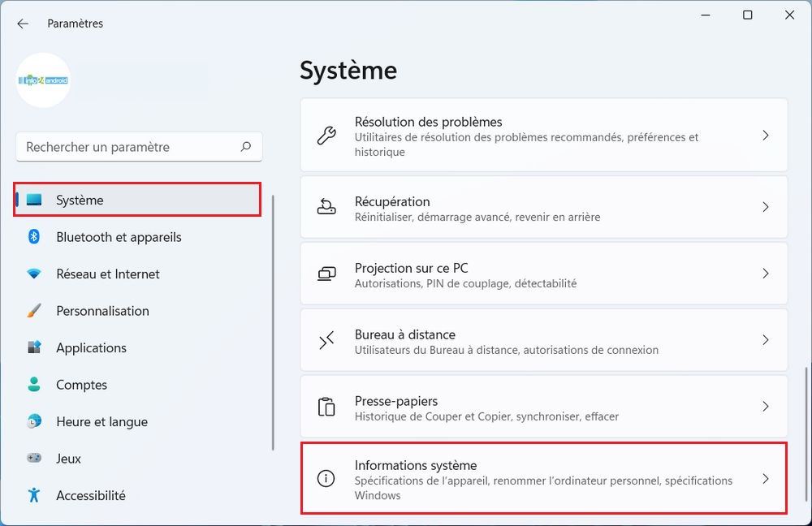Click the search magnifier icon
812x526 pixels.
tap(246, 147)
